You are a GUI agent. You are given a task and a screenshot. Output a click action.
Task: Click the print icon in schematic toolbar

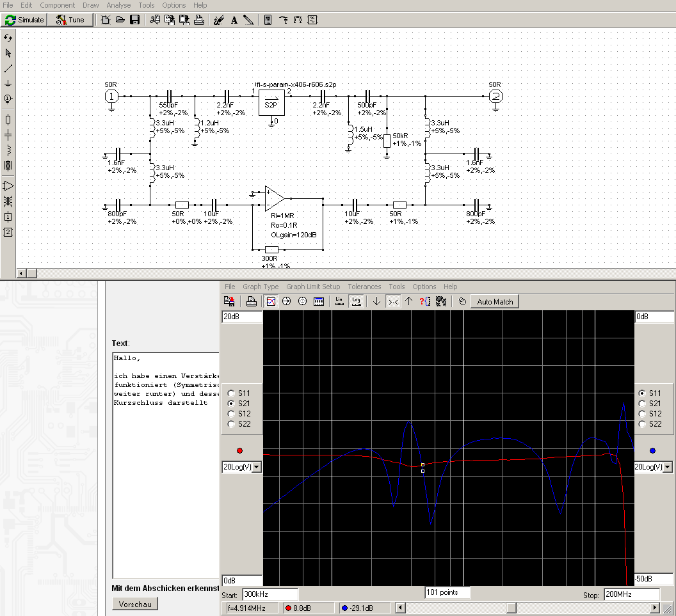click(198, 20)
